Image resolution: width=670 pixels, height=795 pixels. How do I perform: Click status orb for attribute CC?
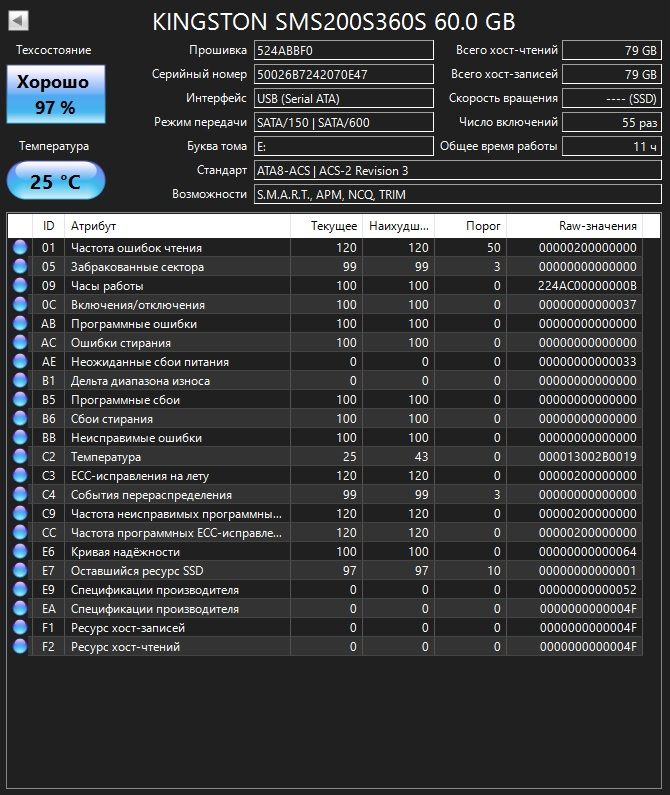tap(20, 532)
